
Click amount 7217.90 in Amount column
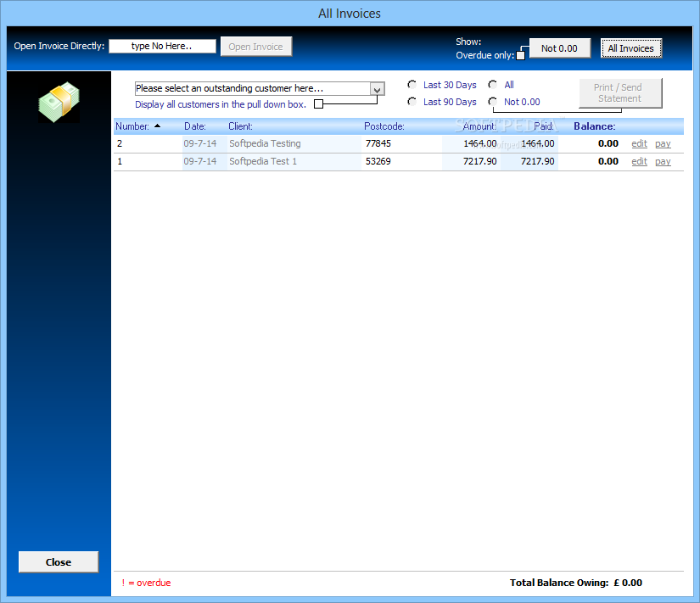[480, 162]
